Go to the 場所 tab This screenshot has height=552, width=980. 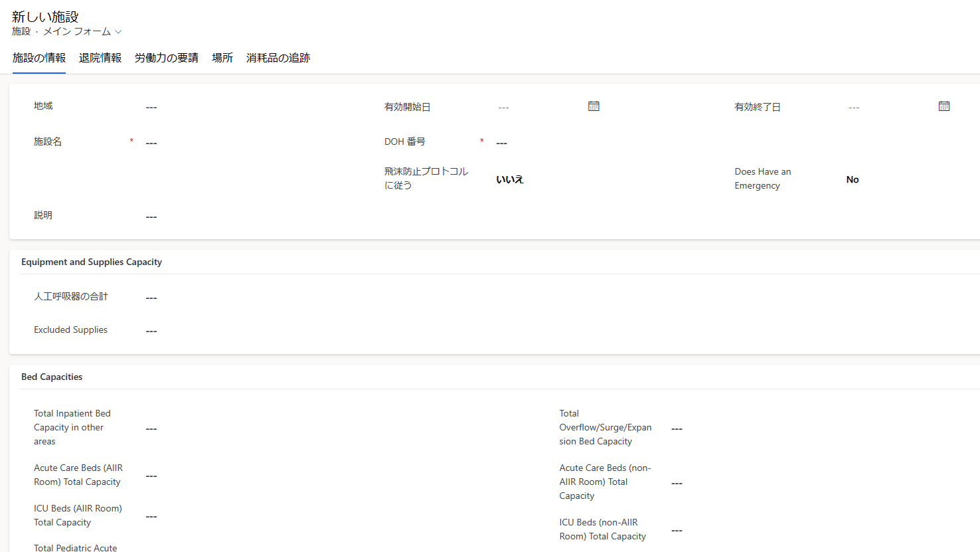(x=222, y=58)
